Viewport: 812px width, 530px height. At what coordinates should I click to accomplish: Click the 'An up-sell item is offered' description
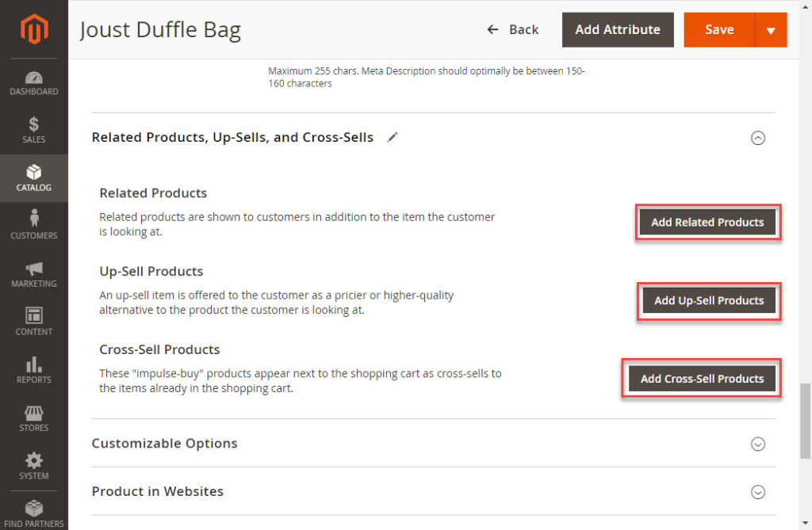pos(277,303)
